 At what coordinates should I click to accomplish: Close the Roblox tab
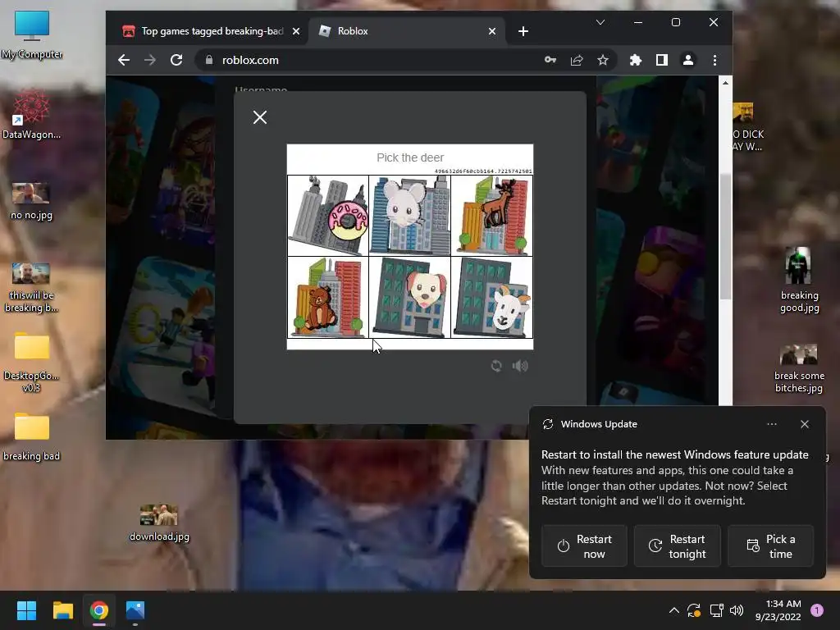492,31
